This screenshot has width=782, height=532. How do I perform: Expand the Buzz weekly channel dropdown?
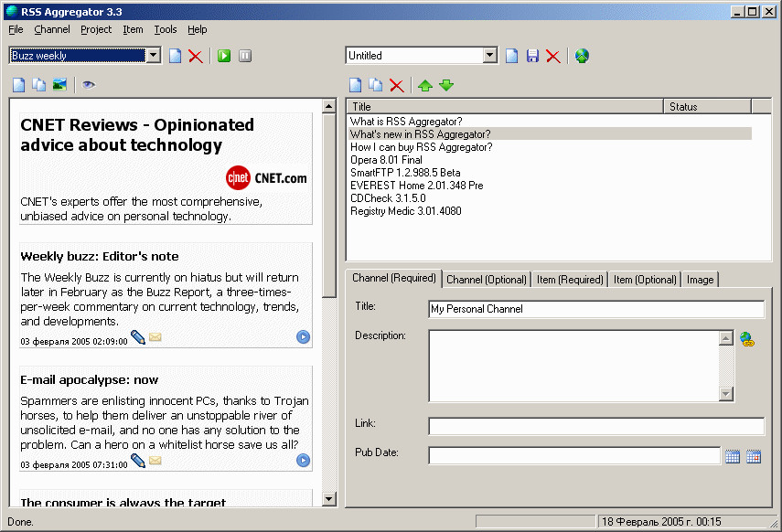click(154, 56)
